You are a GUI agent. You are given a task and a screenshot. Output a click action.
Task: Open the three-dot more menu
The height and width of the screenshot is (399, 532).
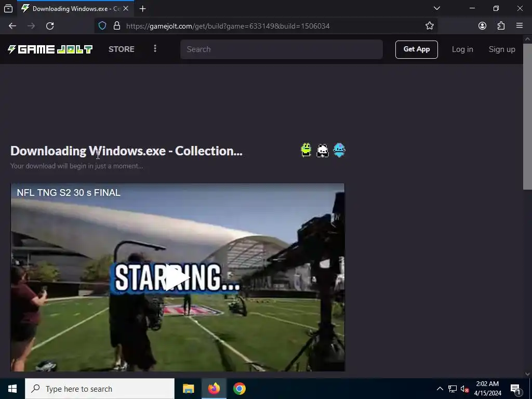pyautogui.click(x=155, y=48)
